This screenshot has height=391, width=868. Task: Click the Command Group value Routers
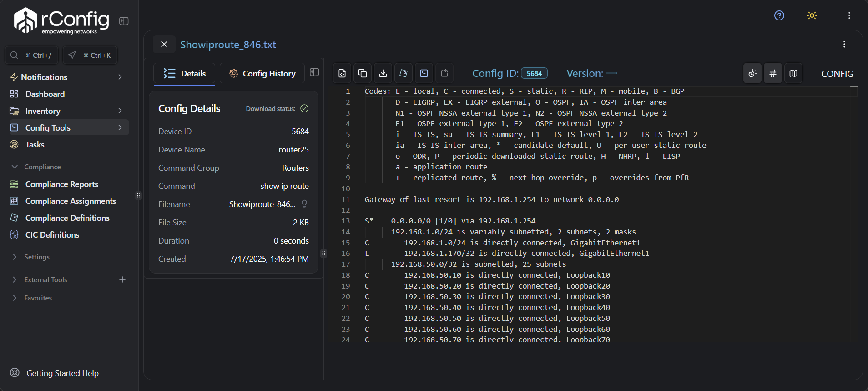[x=295, y=168]
